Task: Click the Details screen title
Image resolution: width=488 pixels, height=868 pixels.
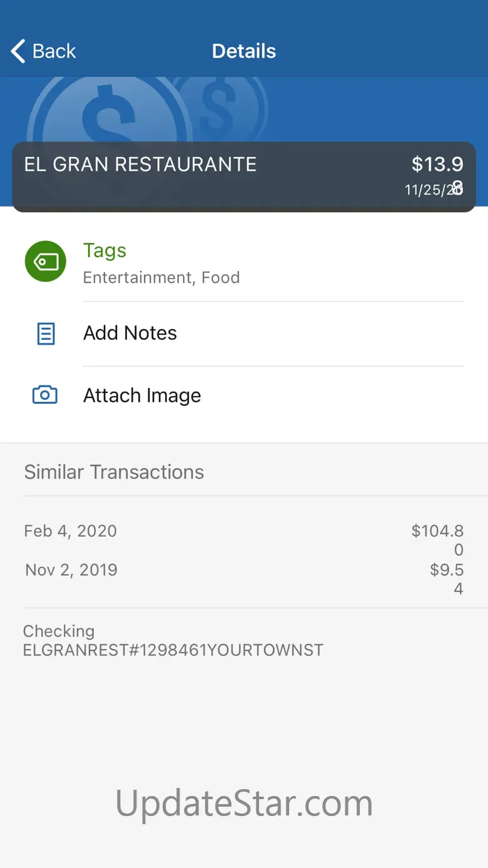Action: tap(244, 51)
